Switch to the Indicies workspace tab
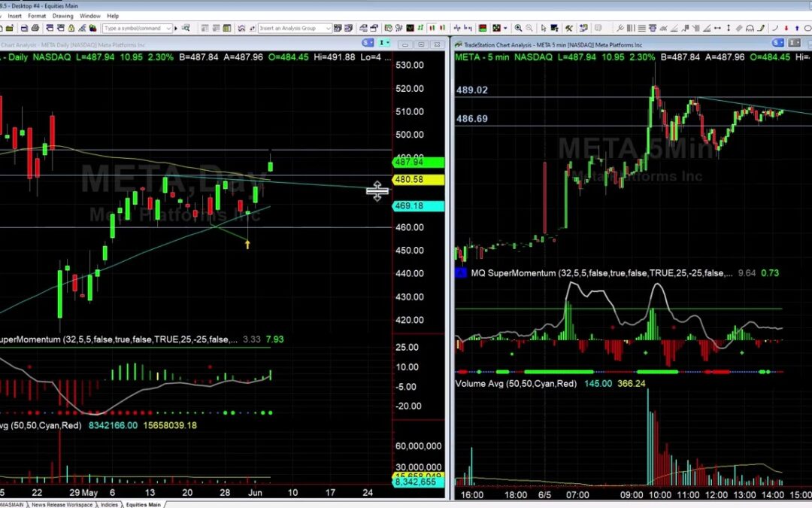Viewport: 812px width, 508px height. pyautogui.click(x=109, y=504)
